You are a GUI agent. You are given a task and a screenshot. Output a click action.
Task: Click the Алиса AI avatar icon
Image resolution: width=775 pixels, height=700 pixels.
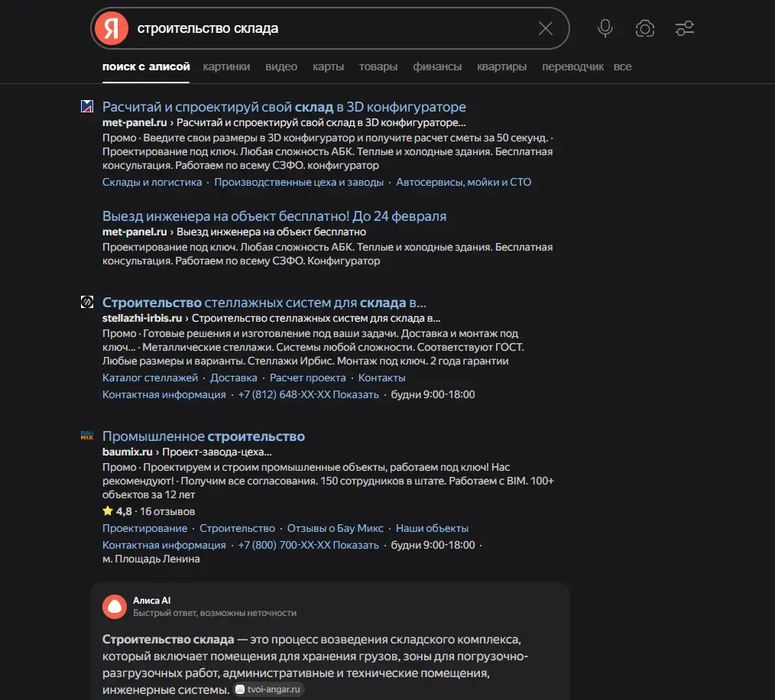pyautogui.click(x=115, y=607)
